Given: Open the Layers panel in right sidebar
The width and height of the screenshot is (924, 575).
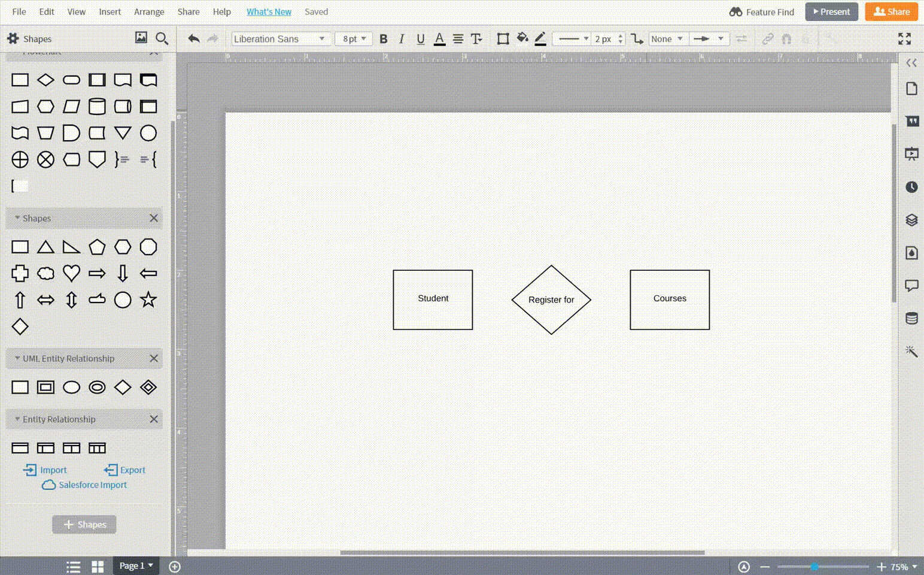Looking at the screenshot, I should 911,220.
